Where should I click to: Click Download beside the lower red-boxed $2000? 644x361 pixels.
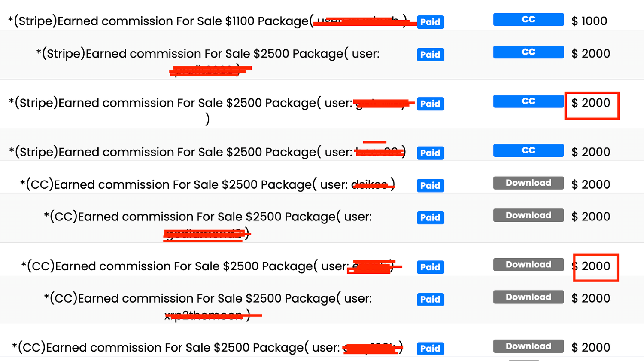(528, 264)
